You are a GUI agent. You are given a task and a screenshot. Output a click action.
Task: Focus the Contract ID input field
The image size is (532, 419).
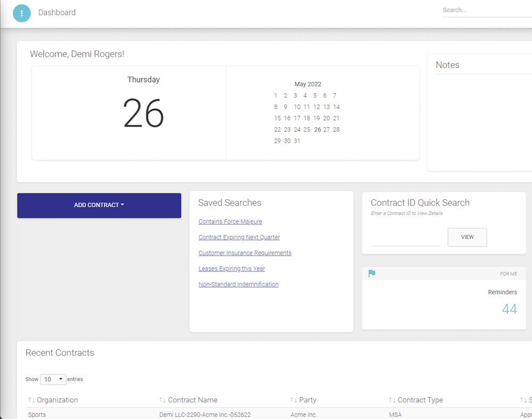pos(405,239)
